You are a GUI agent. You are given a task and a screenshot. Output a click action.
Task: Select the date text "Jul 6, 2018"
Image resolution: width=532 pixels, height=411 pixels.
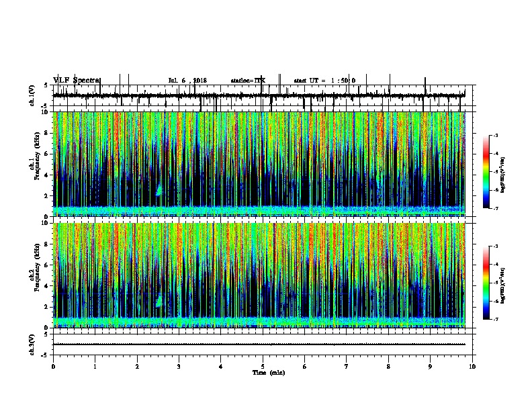point(187,81)
